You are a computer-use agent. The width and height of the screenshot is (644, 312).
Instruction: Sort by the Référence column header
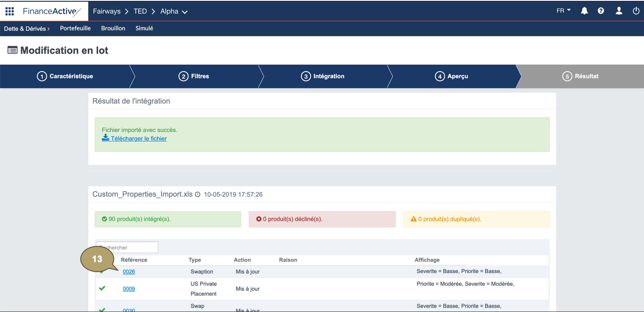[134, 260]
